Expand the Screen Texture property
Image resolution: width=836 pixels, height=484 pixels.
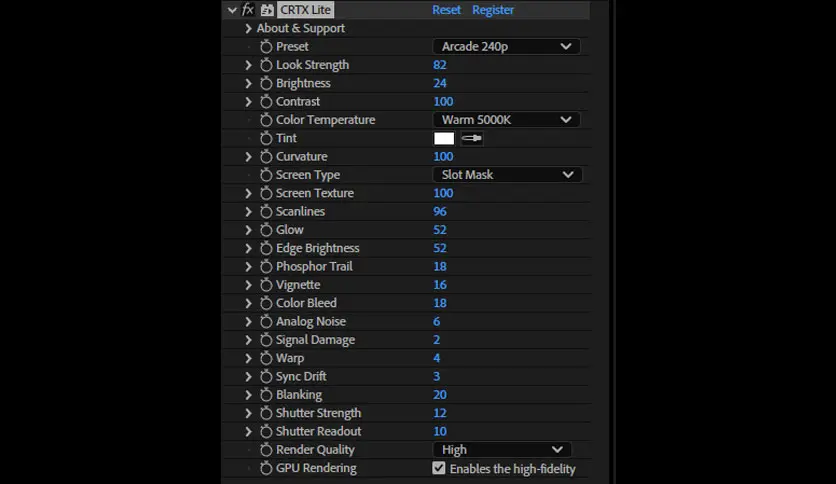(x=248, y=193)
